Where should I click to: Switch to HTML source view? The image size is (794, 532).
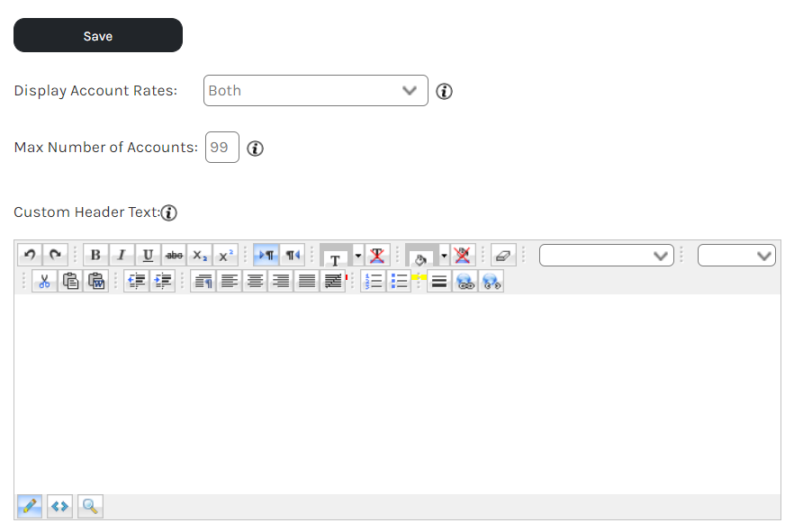coord(59,506)
